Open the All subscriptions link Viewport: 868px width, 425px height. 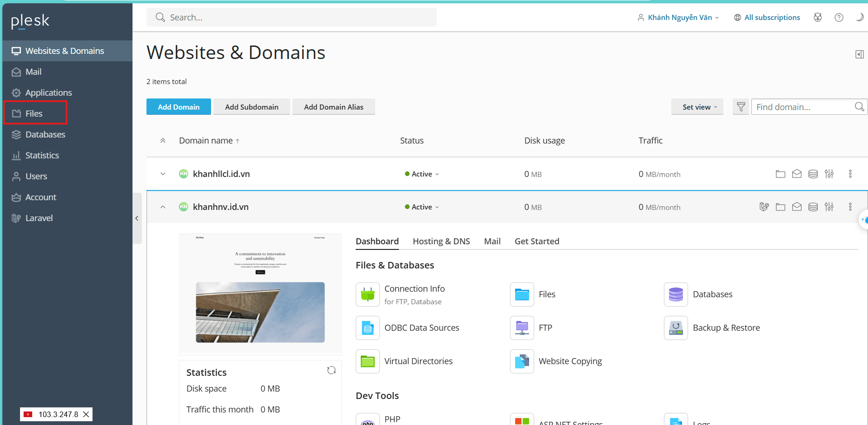772,17
